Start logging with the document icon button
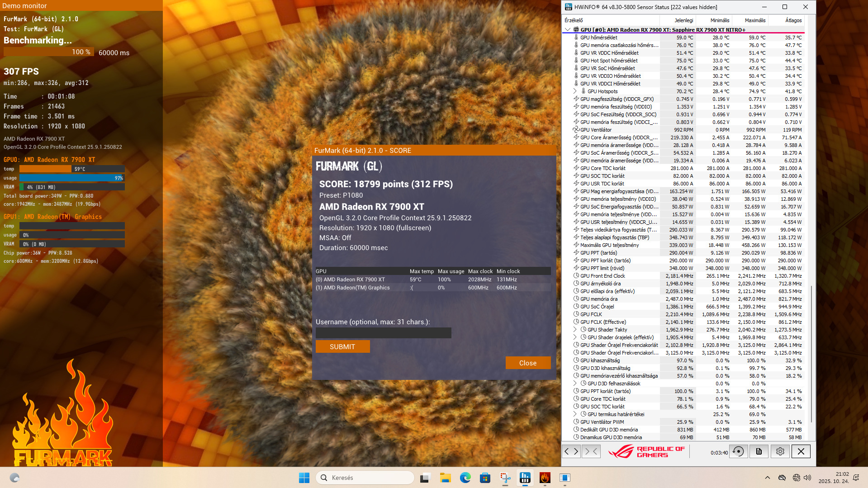This screenshot has width=868, height=488. click(759, 451)
